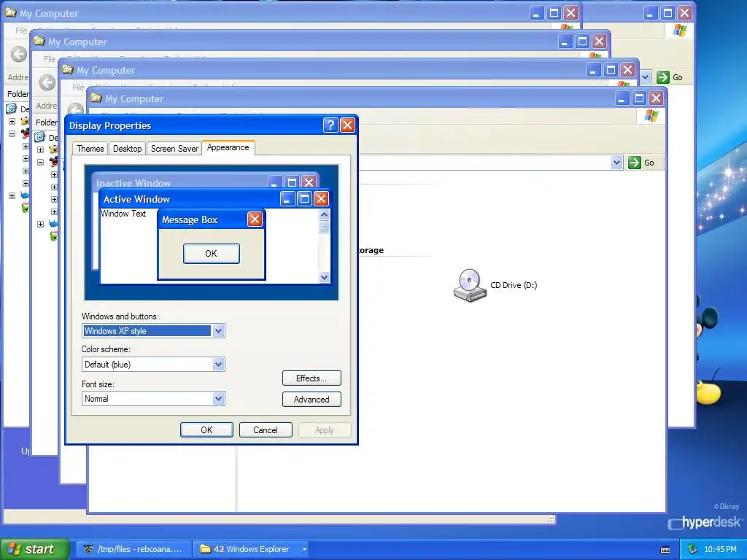747x560 pixels.
Task: Open address bar dropdown in front My Computer window
Action: pos(617,163)
